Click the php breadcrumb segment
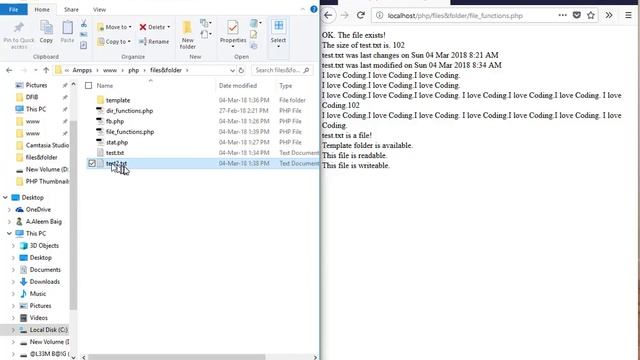 click(x=133, y=70)
